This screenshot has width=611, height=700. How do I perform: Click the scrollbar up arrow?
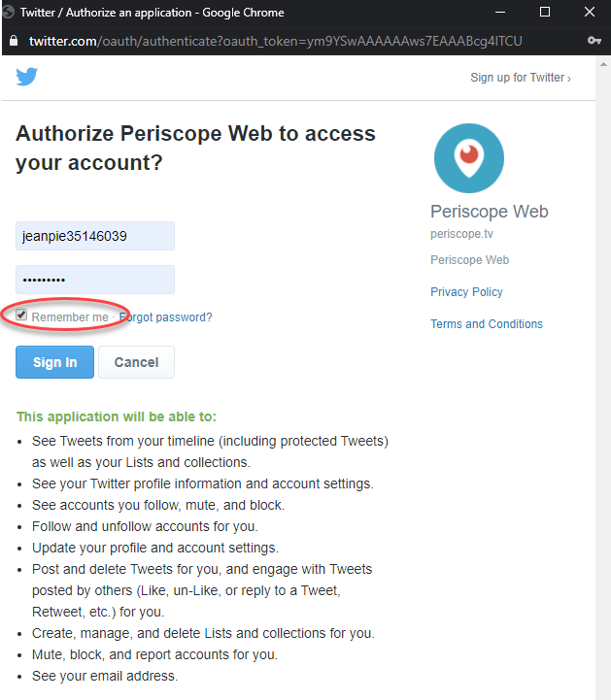[603, 64]
